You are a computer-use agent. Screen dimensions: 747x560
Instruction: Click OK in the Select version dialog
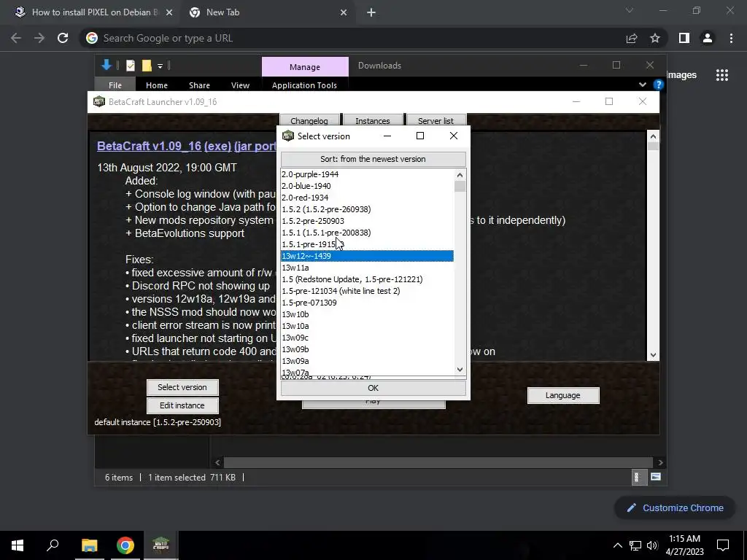coord(373,388)
